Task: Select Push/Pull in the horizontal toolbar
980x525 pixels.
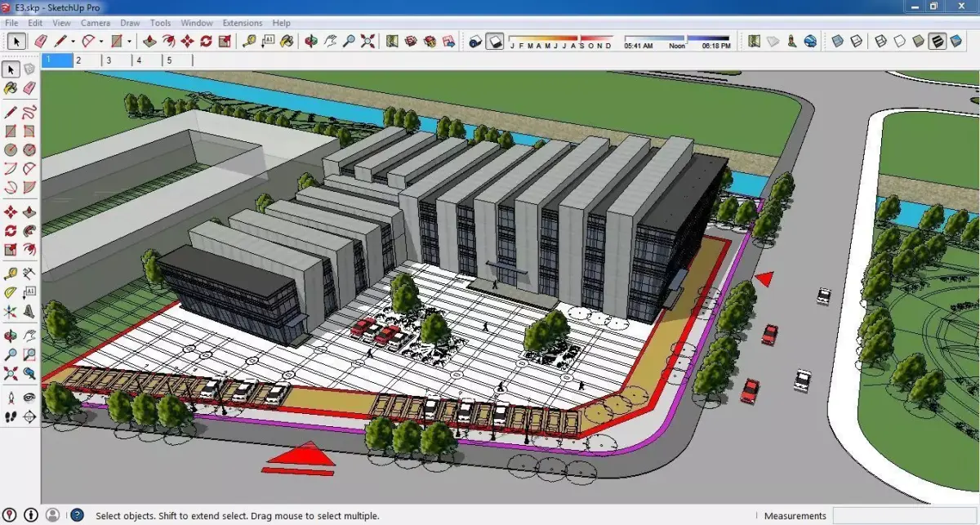Action: point(149,41)
